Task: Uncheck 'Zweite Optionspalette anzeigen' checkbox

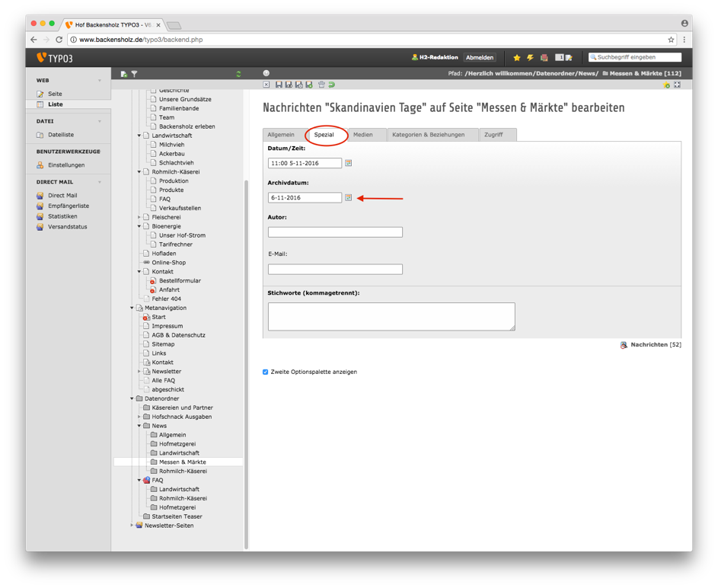Action: coord(266,372)
